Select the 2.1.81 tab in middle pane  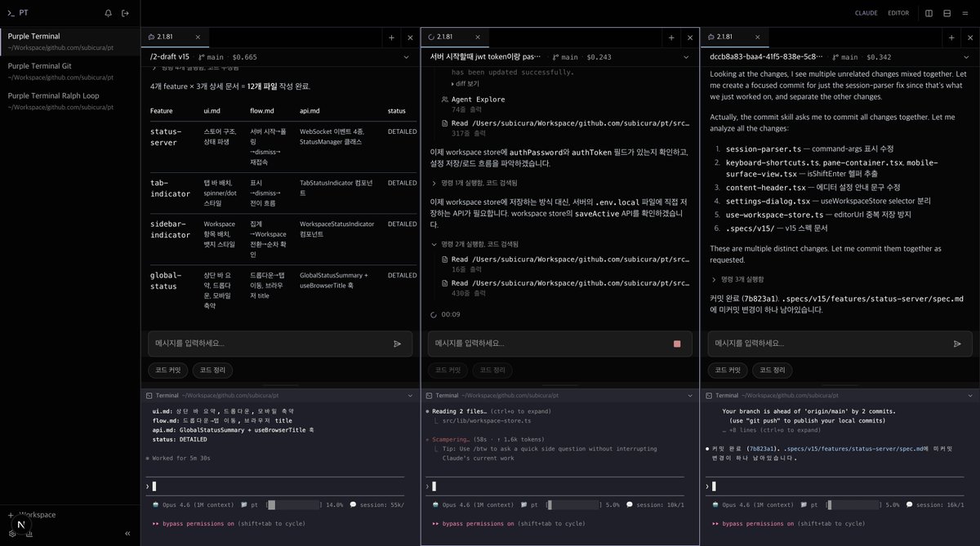(455, 38)
